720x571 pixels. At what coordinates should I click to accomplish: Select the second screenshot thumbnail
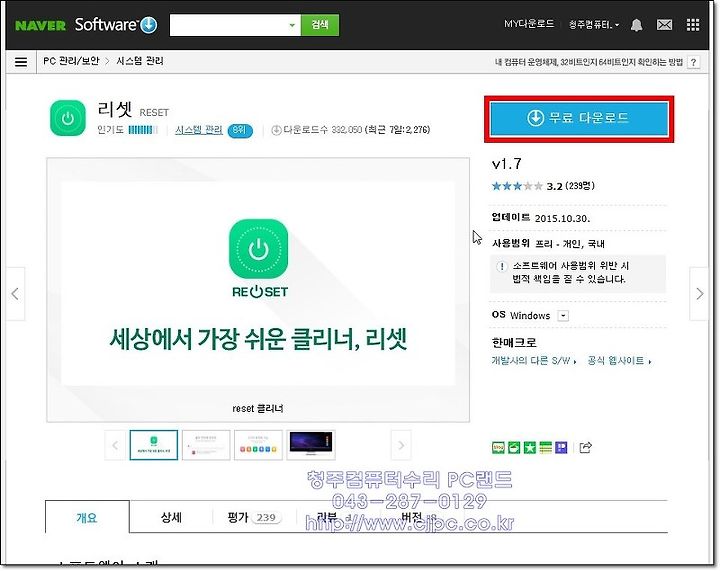206,445
